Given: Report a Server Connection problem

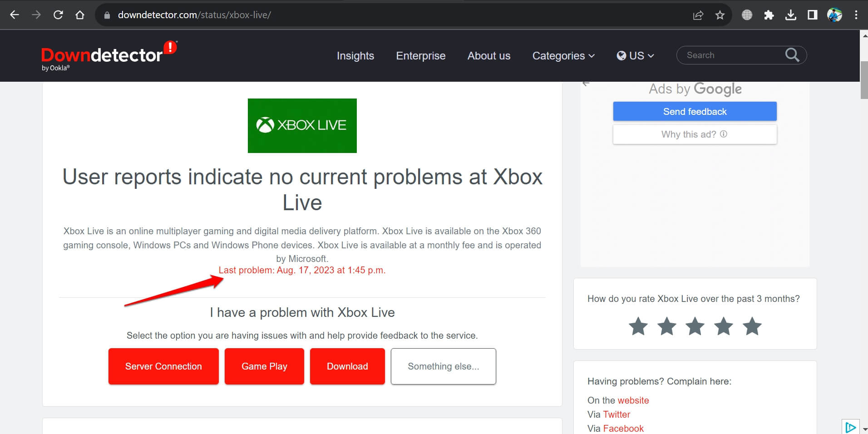Looking at the screenshot, I should 163,366.
